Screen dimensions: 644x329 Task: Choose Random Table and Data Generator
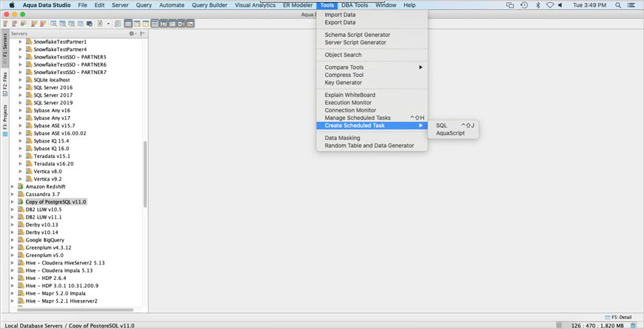click(371, 146)
